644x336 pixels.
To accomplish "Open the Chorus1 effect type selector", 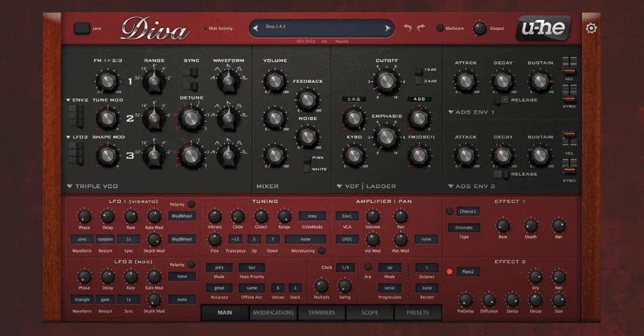I will click(x=467, y=212).
